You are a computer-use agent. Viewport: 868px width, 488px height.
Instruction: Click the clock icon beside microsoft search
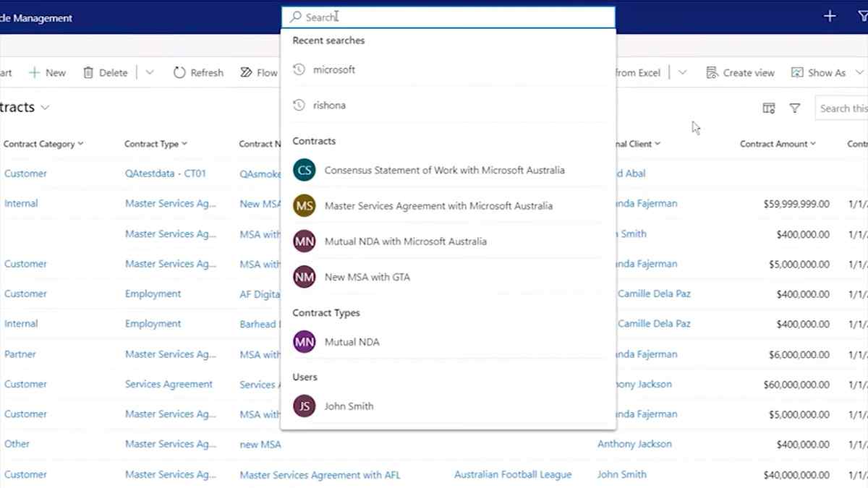click(x=298, y=69)
